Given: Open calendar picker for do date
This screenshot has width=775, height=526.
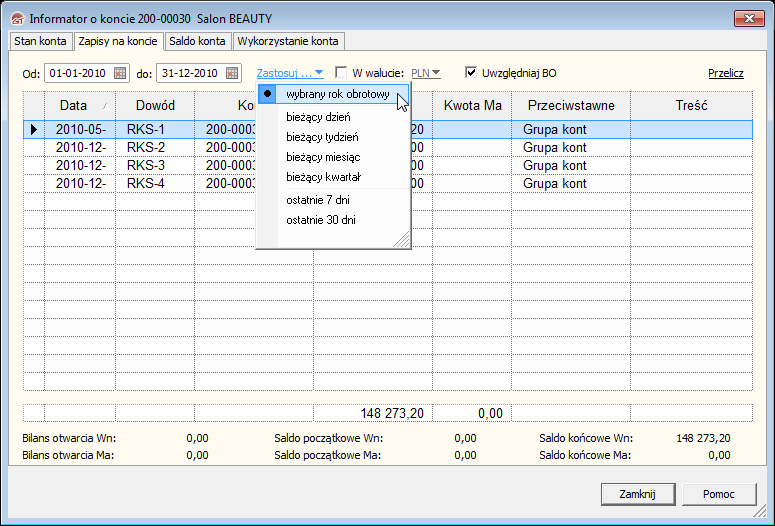Looking at the screenshot, I should click(x=232, y=73).
